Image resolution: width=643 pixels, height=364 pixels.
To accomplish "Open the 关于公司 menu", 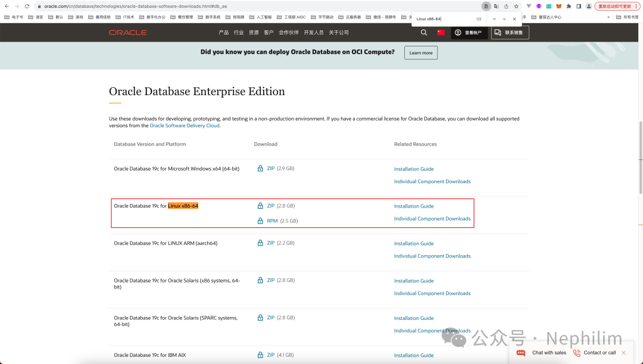I will click(x=339, y=32).
